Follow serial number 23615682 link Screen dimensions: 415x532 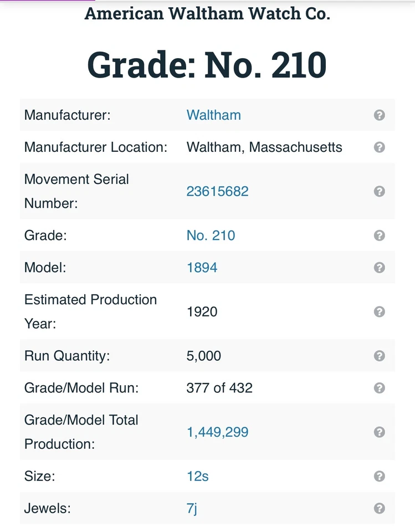click(x=217, y=191)
